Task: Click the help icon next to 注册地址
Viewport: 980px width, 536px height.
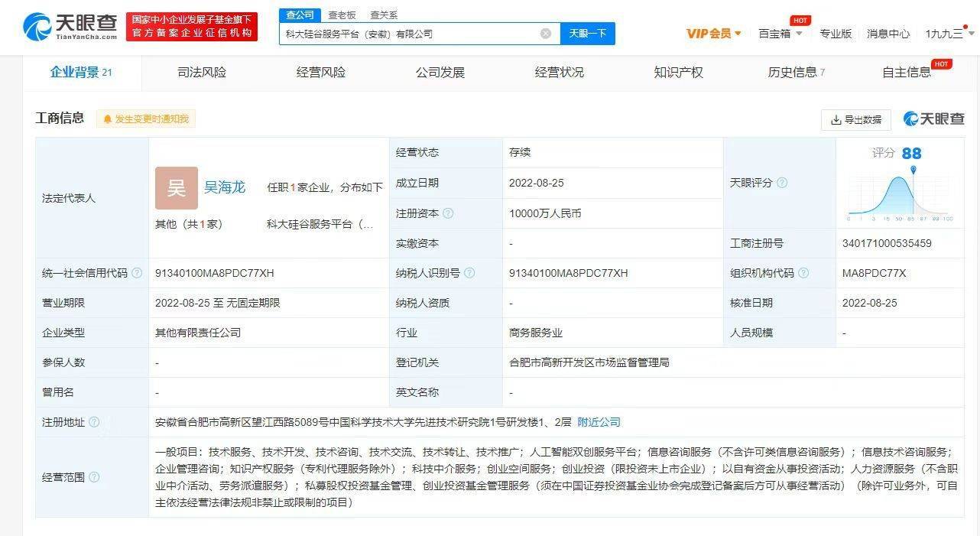Action: pos(92,421)
